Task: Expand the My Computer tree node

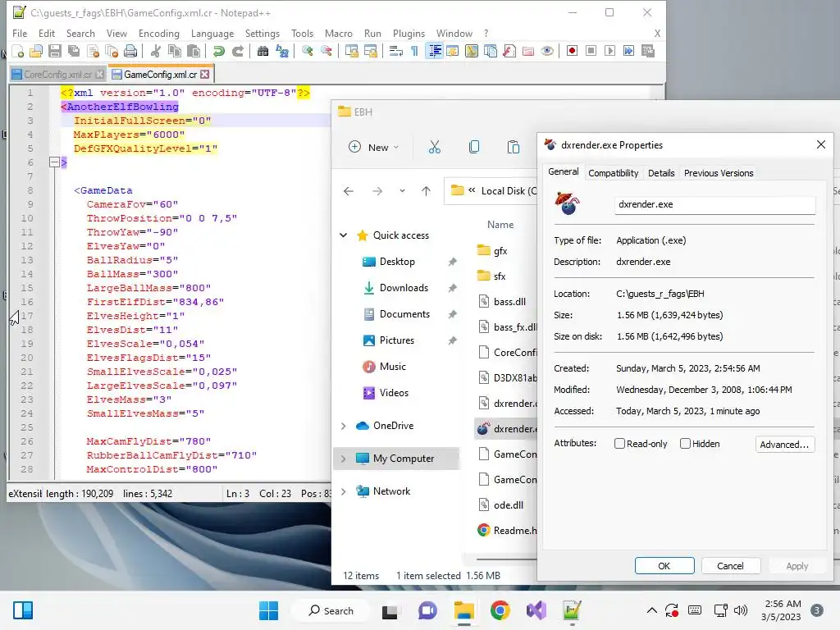Action: pyautogui.click(x=344, y=459)
